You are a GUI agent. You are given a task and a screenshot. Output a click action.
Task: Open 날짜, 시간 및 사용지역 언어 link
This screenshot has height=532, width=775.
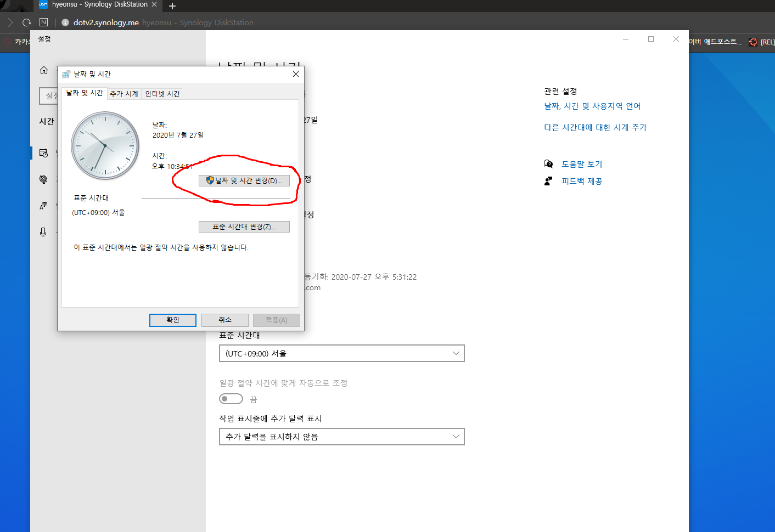coord(592,106)
